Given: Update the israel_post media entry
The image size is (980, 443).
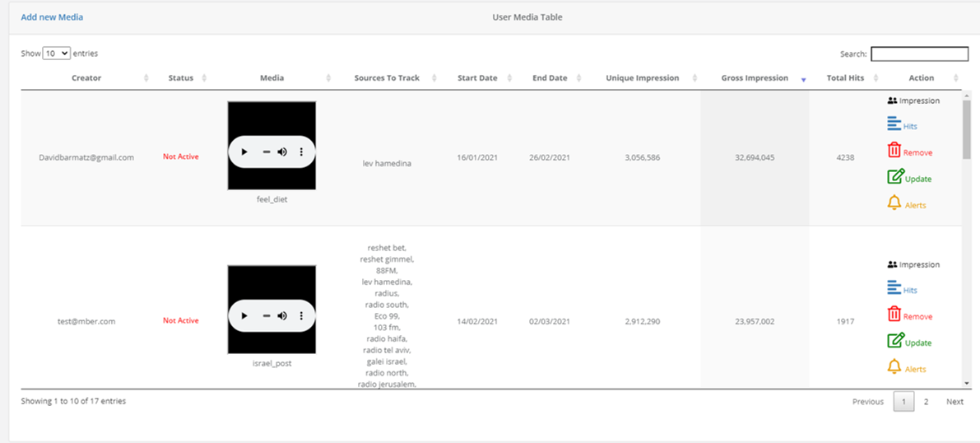Looking at the screenshot, I should [909, 342].
